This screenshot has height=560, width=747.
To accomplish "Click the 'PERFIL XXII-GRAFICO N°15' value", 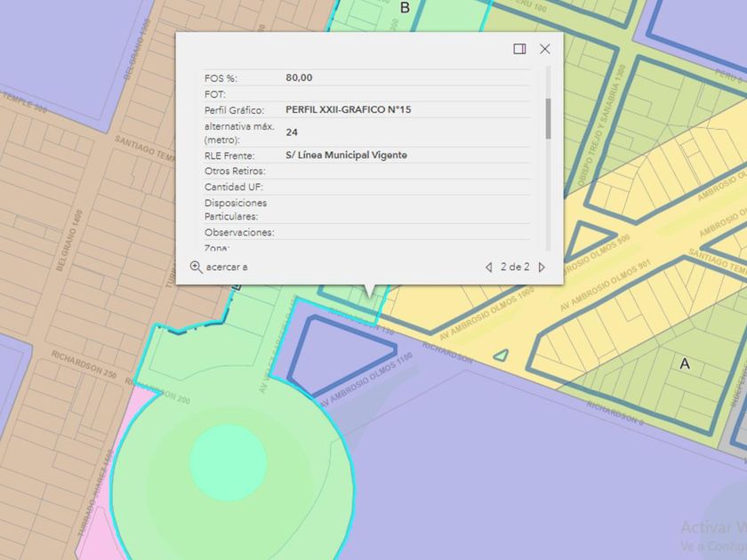I will click(348, 110).
